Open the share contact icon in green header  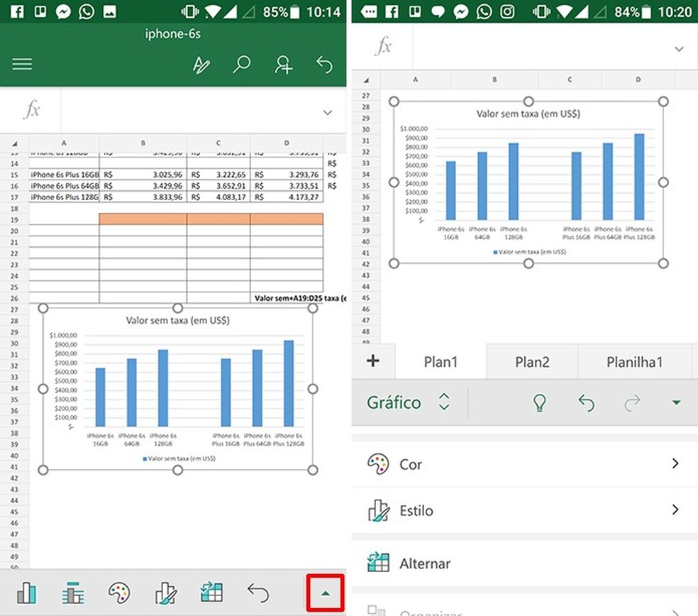[283, 64]
